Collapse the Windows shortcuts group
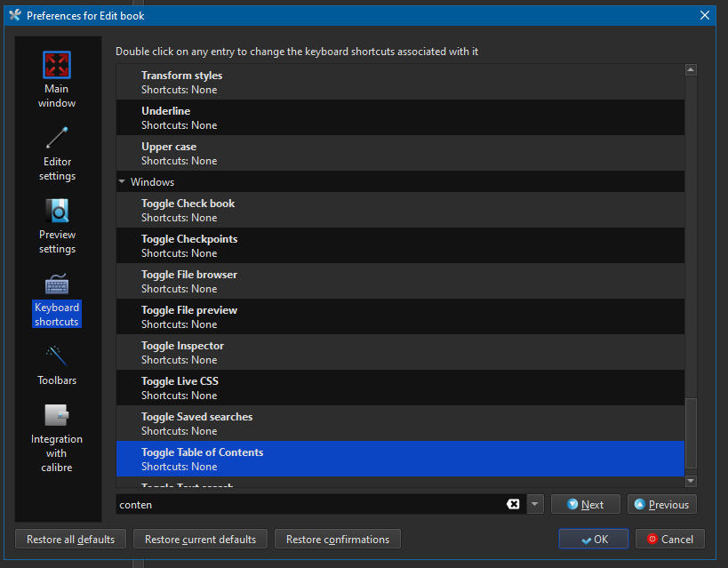Screen dimensions: 728x568 (122, 182)
